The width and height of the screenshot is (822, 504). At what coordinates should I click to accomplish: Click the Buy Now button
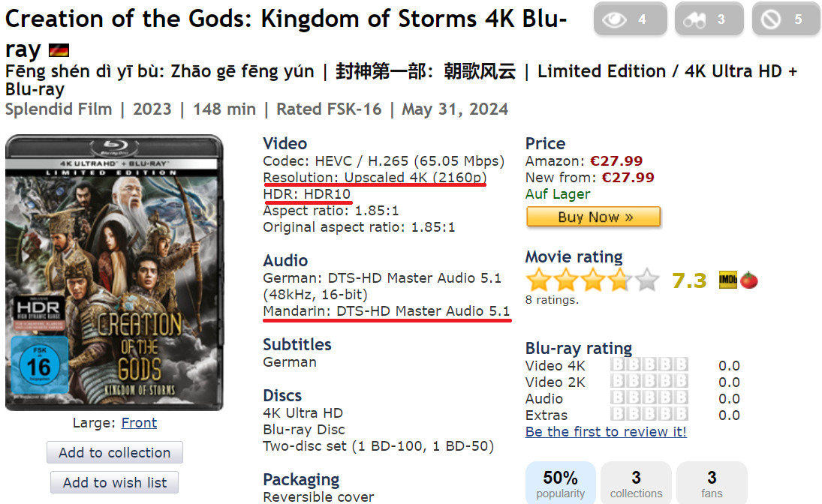pyautogui.click(x=594, y=217)
